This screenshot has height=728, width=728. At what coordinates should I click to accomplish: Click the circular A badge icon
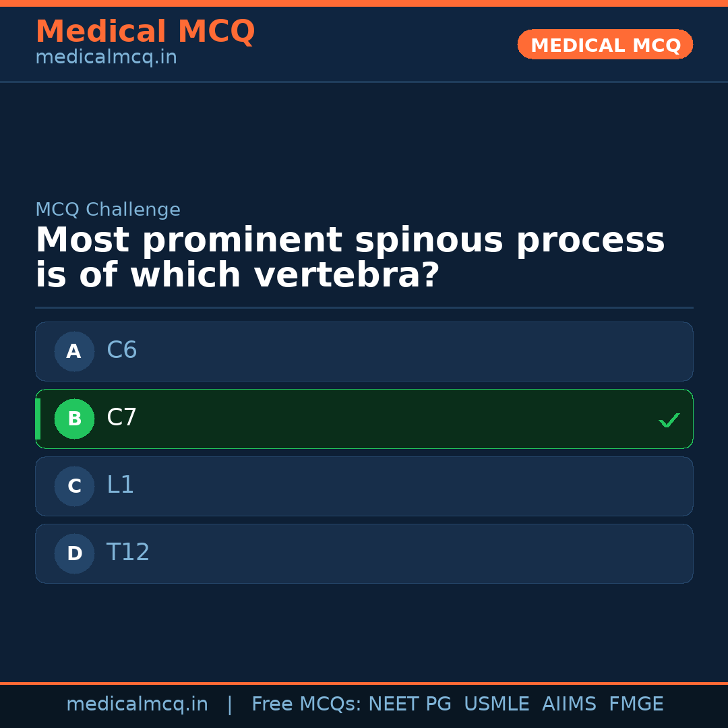point(74,351)
